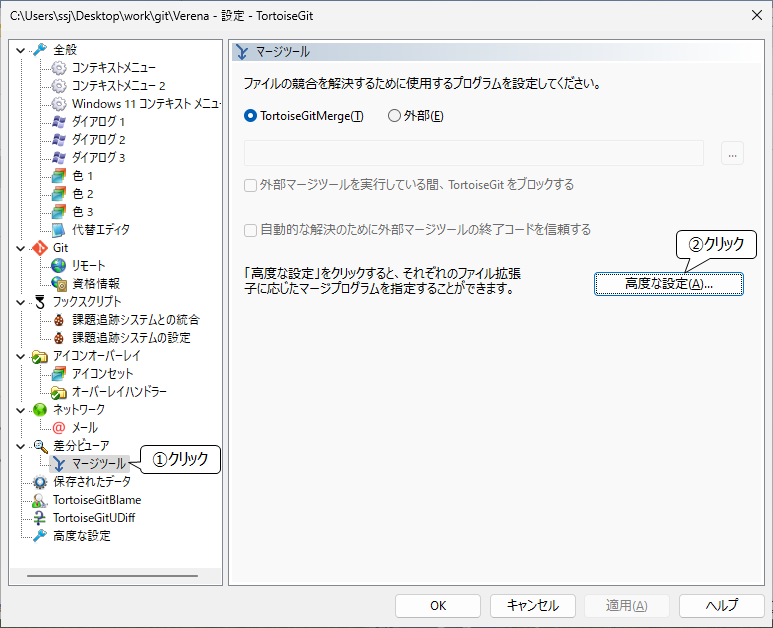Collapse the Git tree node
Viewport: 773px width, 628px height.
(x=21, y=248)
